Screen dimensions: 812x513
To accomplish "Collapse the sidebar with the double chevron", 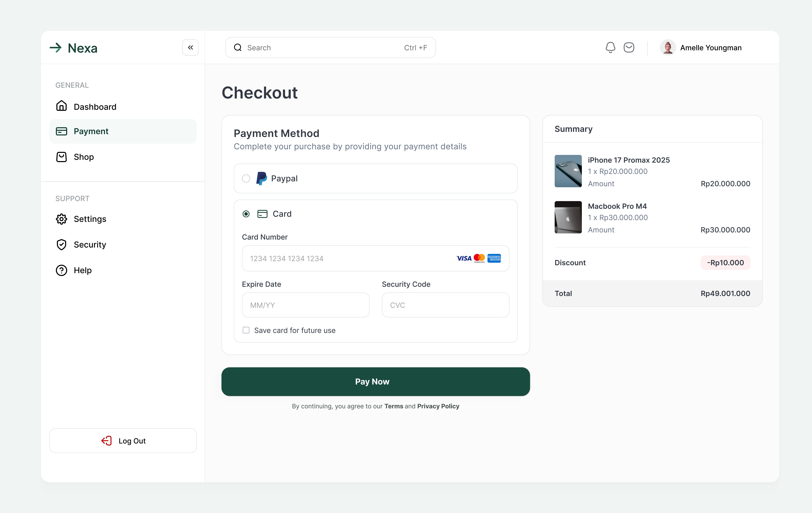I will tap(190, 47).
